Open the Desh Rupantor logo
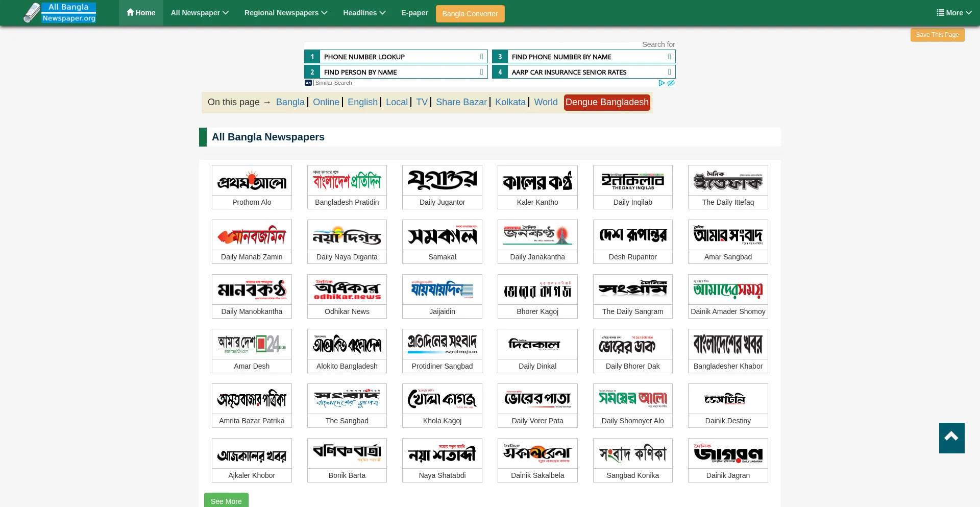 pyautogui.click(x=633, y=235)
